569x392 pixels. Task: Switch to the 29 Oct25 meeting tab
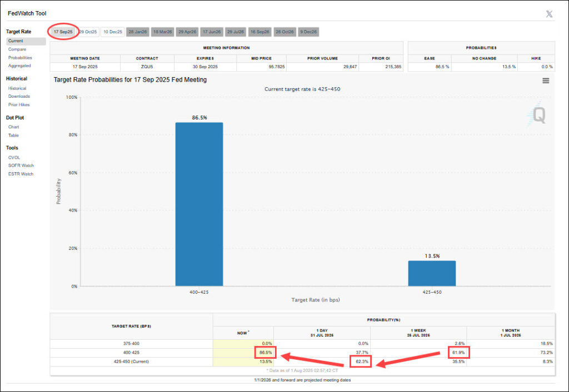(88, 32)
